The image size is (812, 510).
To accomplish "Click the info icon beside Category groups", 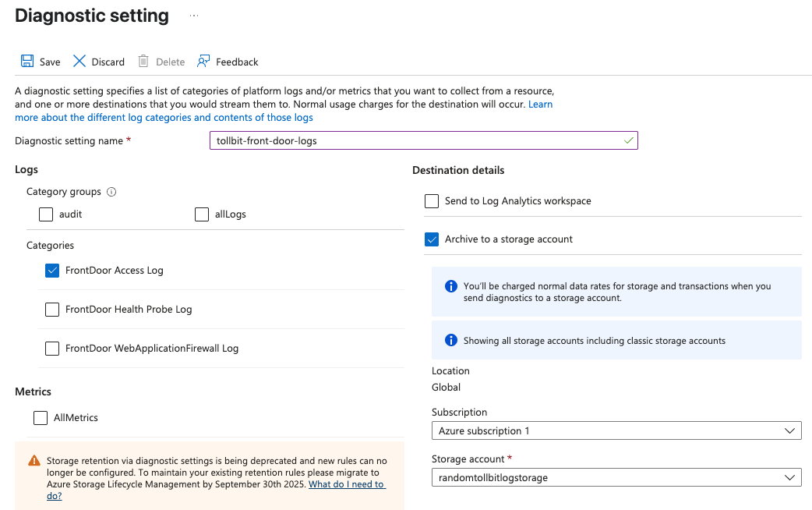I will tap(111, 191).
